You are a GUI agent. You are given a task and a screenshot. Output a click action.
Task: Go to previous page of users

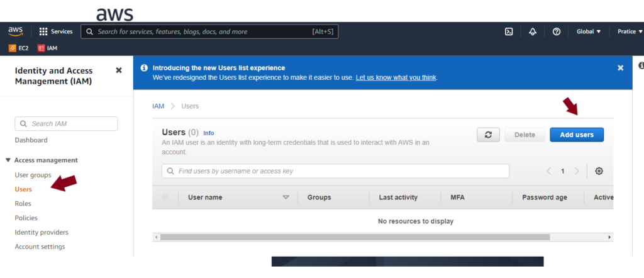548,171
